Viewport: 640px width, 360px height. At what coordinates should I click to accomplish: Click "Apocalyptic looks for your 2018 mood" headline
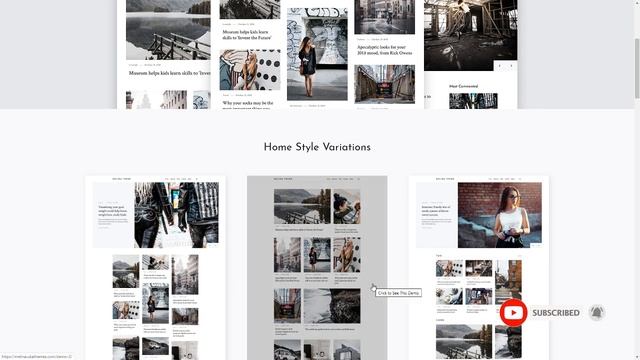[384, 50]
